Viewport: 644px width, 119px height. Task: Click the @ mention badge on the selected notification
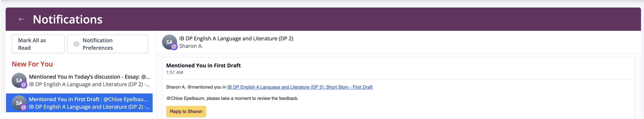pyautogui.click(x=24, y=107)
